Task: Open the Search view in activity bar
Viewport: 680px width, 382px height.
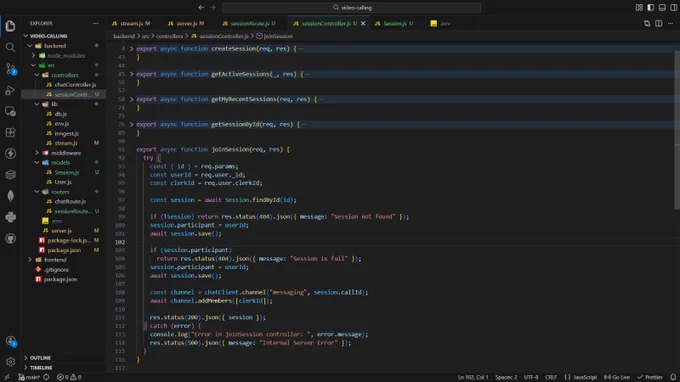Action: (10, 47)
